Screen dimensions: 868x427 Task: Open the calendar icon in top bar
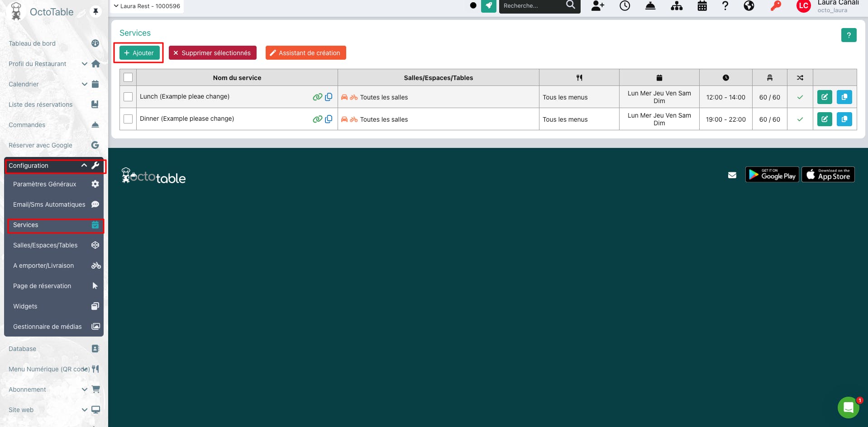tap(702, 6)
